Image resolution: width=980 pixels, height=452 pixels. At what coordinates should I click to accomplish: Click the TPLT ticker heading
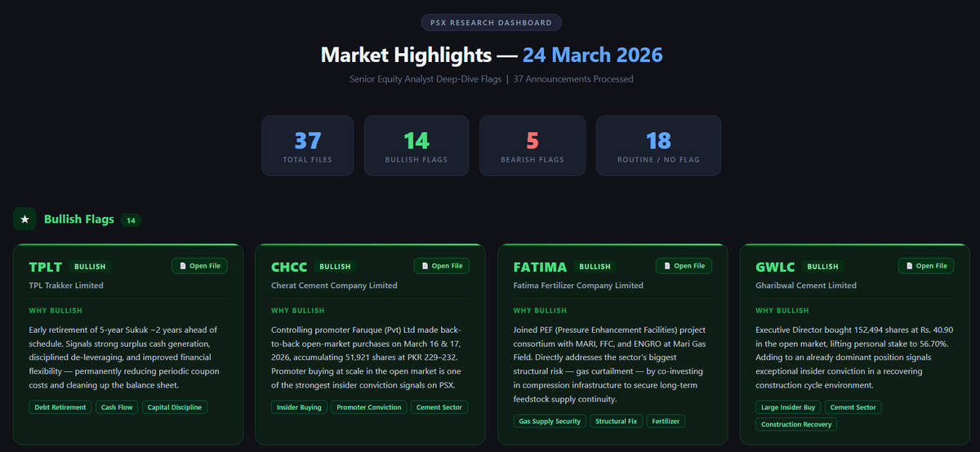click(x=45, y=267)
